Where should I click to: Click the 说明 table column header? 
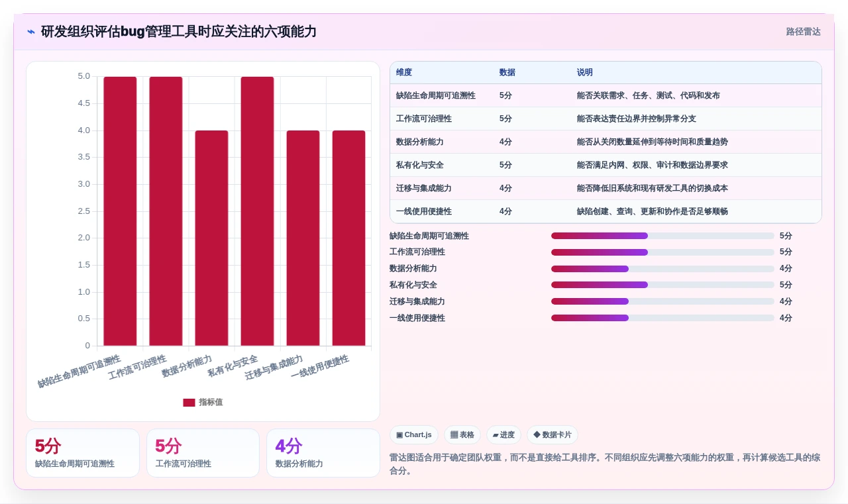click(585, 72)
